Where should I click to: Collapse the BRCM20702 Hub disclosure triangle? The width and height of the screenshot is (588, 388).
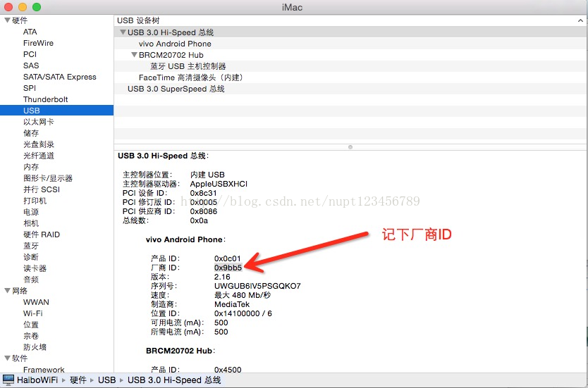[x=134, y=55]
